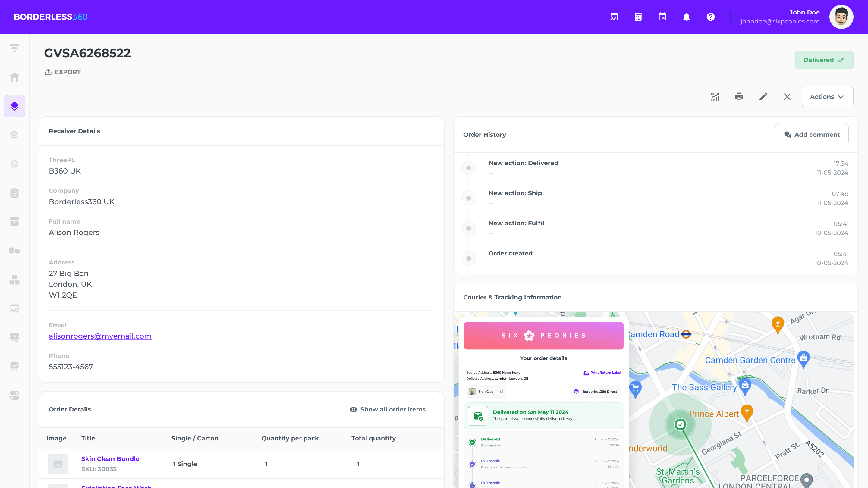This screenshot has width=868, height=488.
Task: Select 'New action: Fulfil' history entry
Action: coord(656,228)
